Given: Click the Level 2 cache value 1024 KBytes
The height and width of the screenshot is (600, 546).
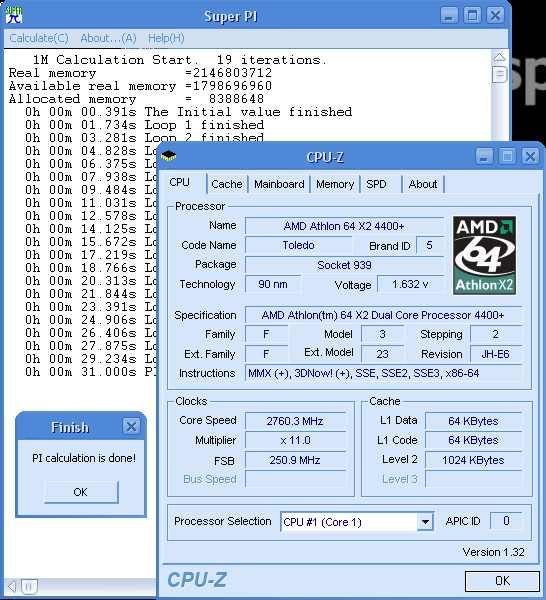Looking at the screenshot, I should click(473, 460).
